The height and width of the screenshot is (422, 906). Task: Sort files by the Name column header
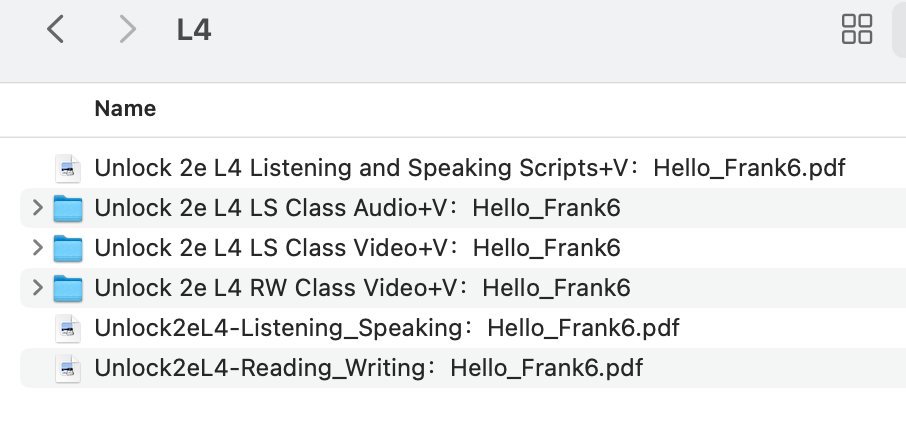[125, 109]
